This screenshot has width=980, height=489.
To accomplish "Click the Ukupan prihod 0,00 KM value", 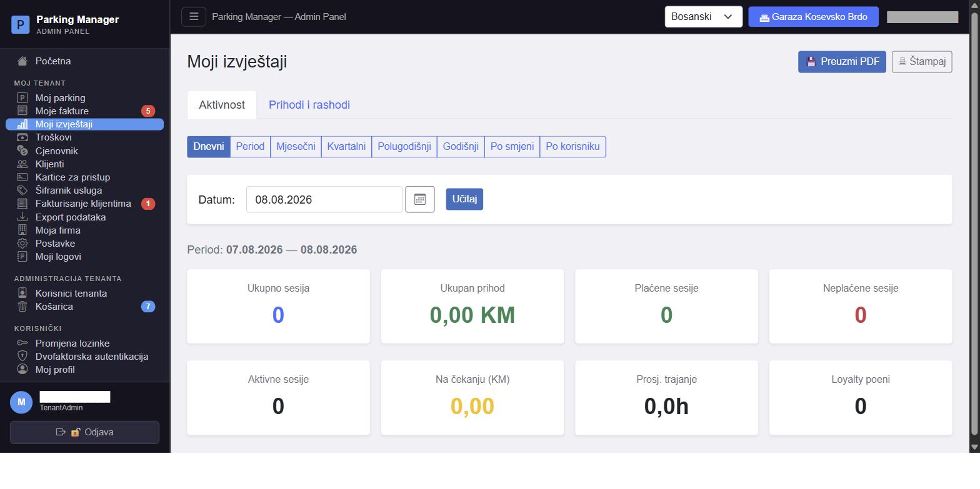I will [472, 315].
